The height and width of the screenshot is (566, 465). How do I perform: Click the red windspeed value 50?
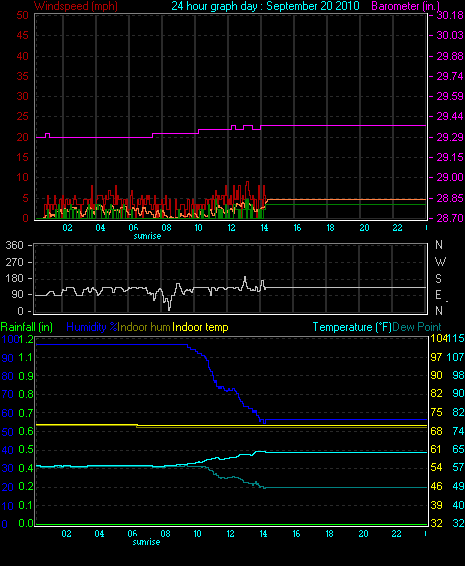pos(22,15)
